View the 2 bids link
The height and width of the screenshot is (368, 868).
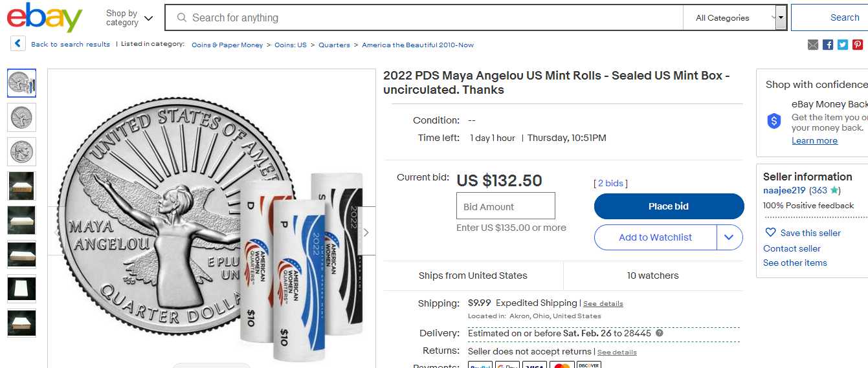coord(610,184)
